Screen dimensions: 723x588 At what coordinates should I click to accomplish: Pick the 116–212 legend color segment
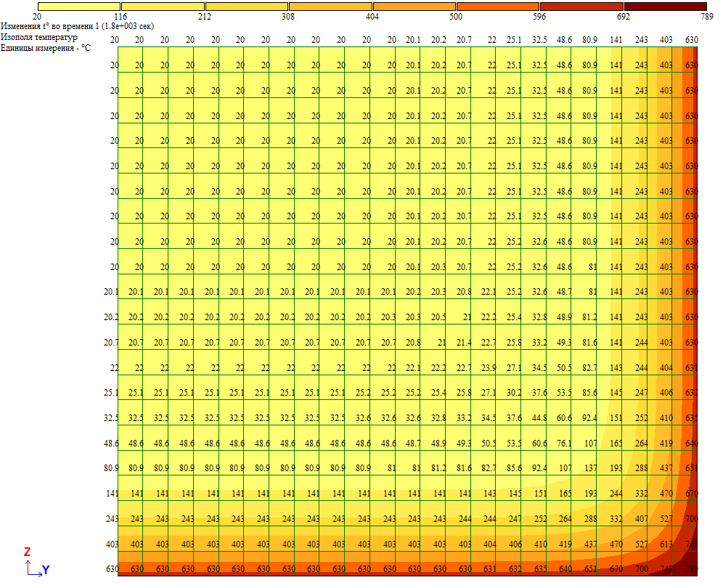(163, 7)
